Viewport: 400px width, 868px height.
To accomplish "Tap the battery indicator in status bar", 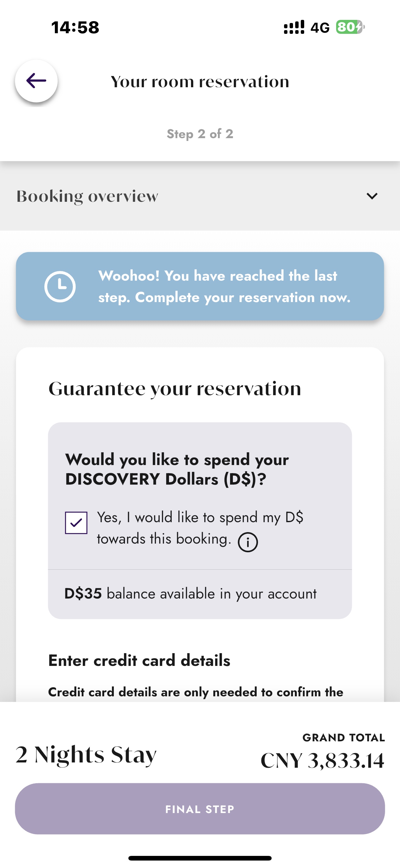I will [x=350, y=27].
